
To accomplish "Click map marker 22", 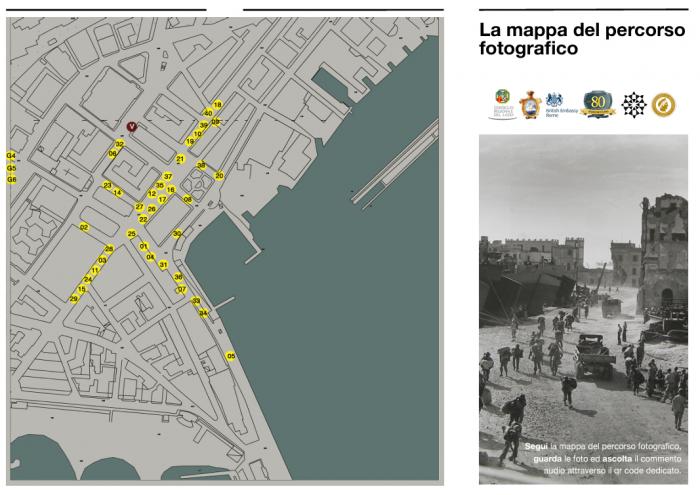I will pos(143,219).
